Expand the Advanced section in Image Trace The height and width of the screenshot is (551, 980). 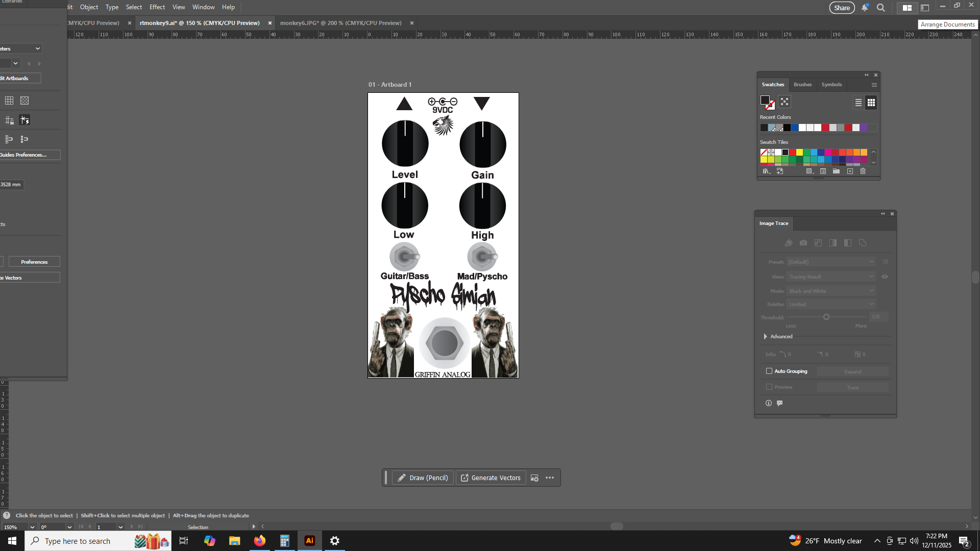[766, 337]
